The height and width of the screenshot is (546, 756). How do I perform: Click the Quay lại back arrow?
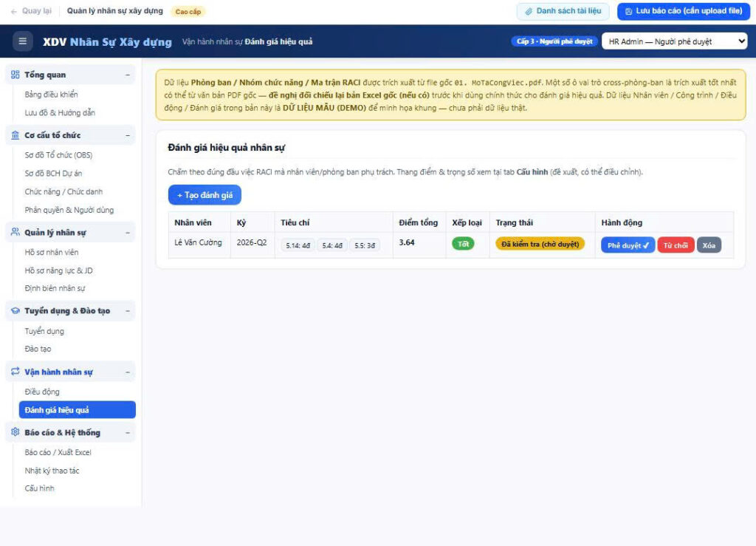tap(14, 11)
